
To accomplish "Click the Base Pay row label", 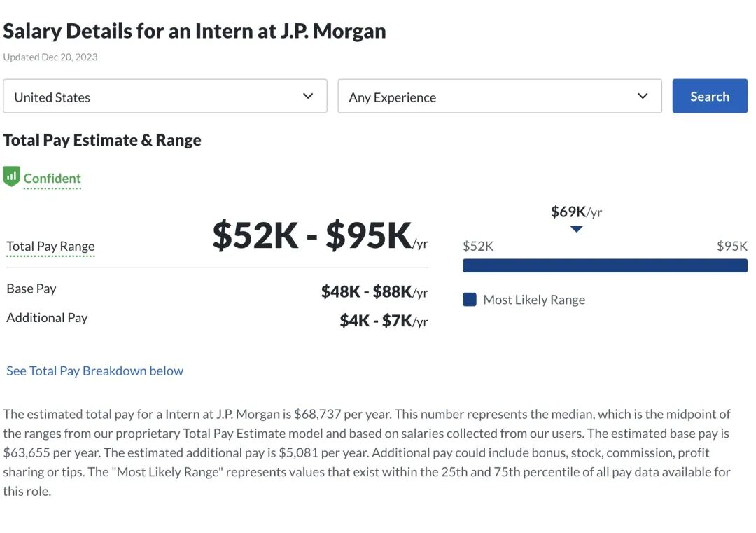I will [31, 289].
